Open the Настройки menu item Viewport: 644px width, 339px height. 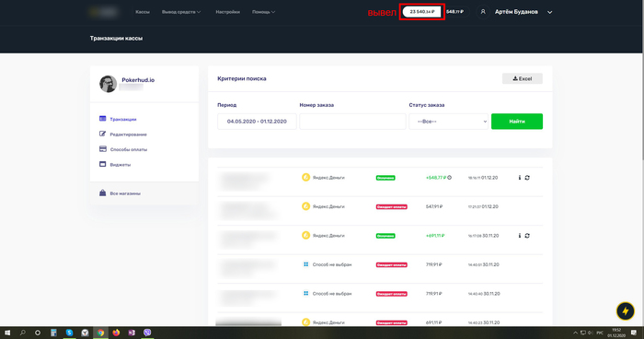[227, 12]
